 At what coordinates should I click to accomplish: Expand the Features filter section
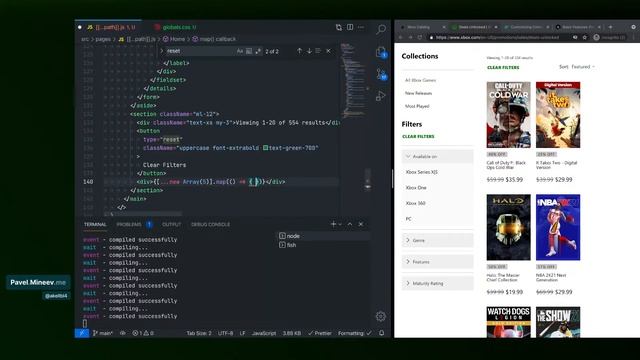click(x=438, y=262)
